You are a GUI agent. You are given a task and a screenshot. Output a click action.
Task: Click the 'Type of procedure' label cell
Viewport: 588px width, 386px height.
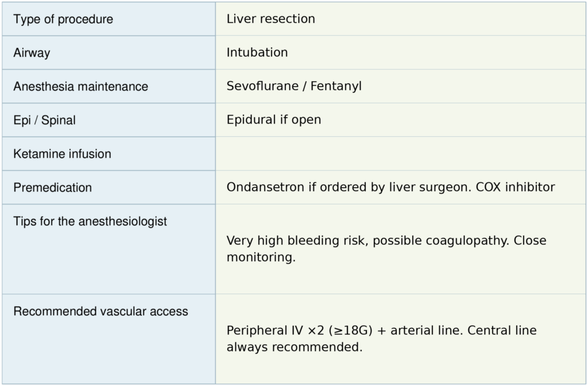[63, 20]
